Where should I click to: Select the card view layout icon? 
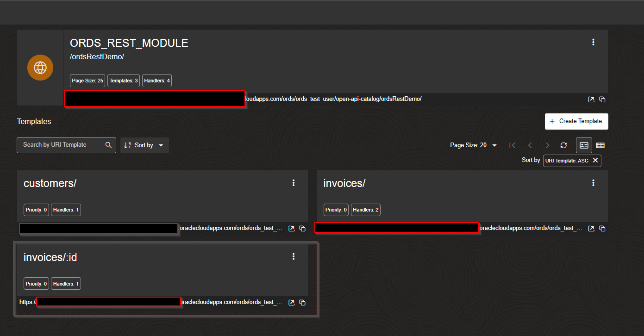coord(584,145)
